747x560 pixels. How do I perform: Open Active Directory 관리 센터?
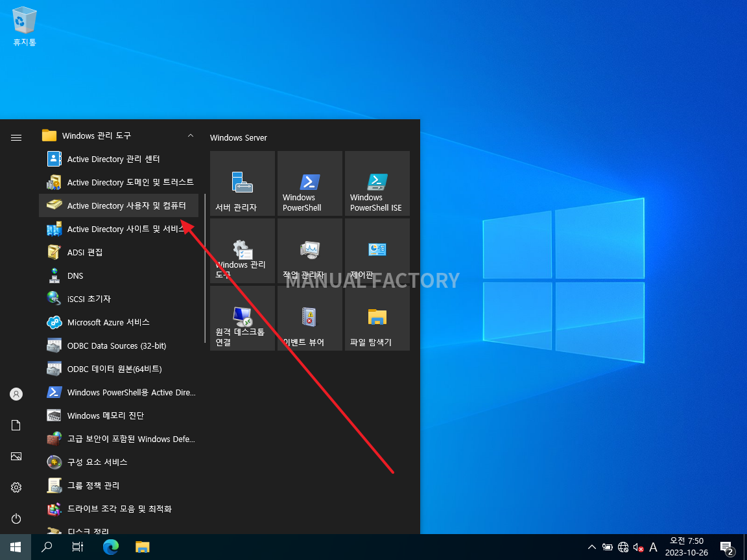119,159
